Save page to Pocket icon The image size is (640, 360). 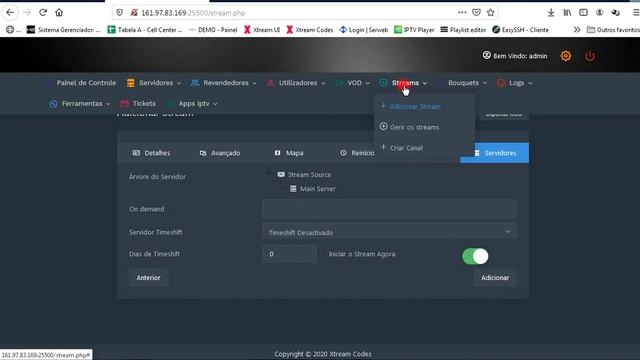coord(476,13)
